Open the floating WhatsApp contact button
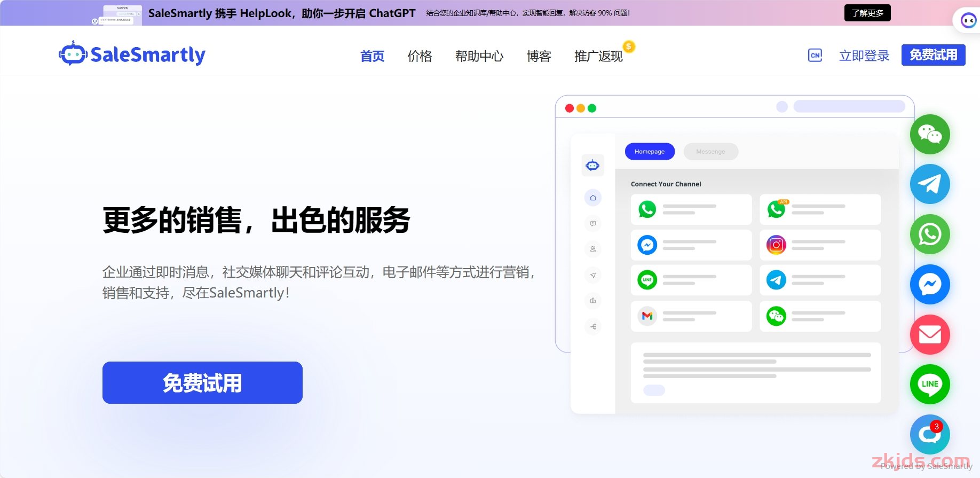The image size is (980, 478). pos(930,234)
